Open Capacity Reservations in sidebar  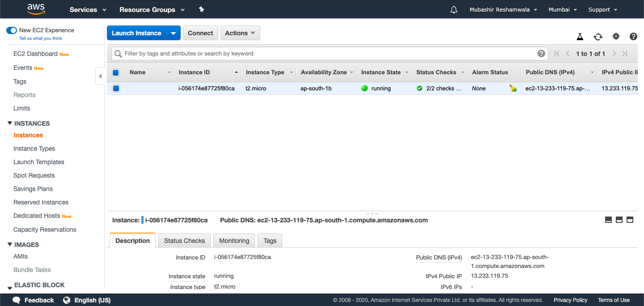coord(45,229)
